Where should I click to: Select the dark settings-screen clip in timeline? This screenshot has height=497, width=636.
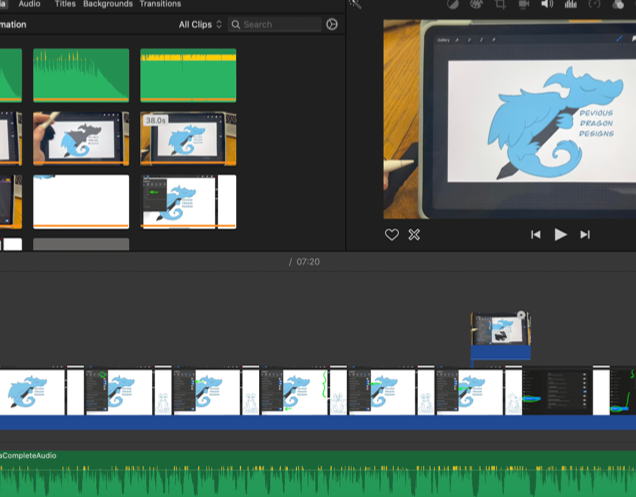pyautogui.click(x=557, y=391)
